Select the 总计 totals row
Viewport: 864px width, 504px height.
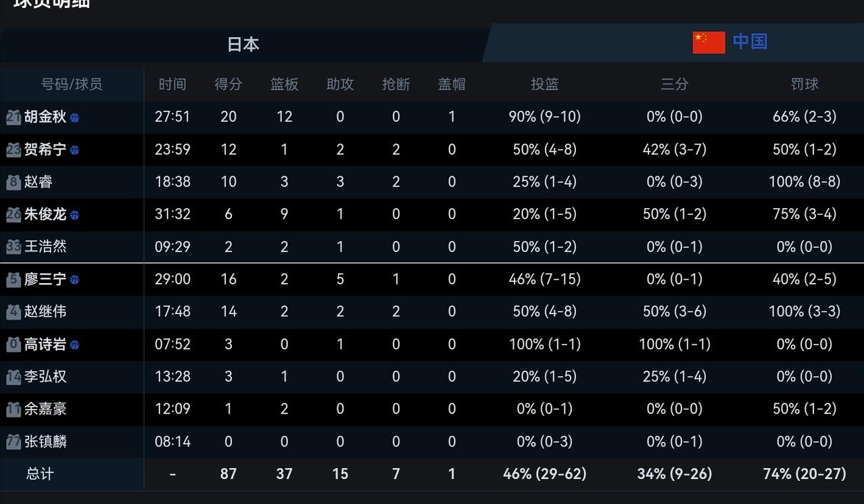pos(432,474)
